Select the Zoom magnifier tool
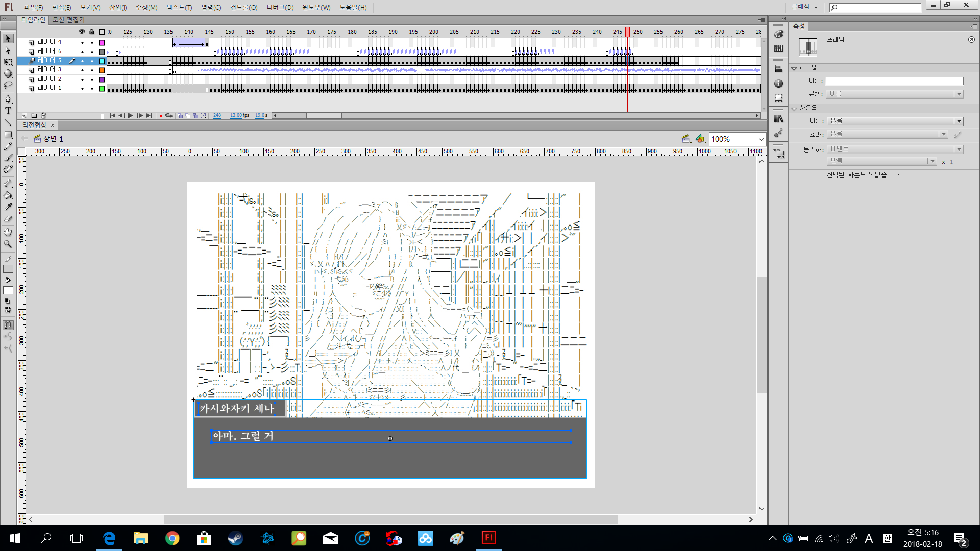The width and height of the screenshot is (980, 551). coord(8,244)
